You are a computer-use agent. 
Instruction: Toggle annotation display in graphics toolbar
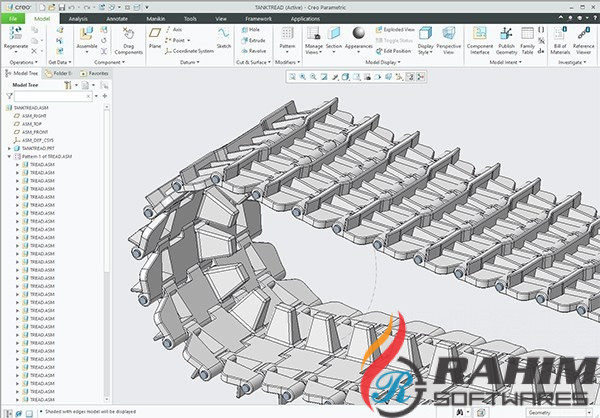click(x=410, y=77)
